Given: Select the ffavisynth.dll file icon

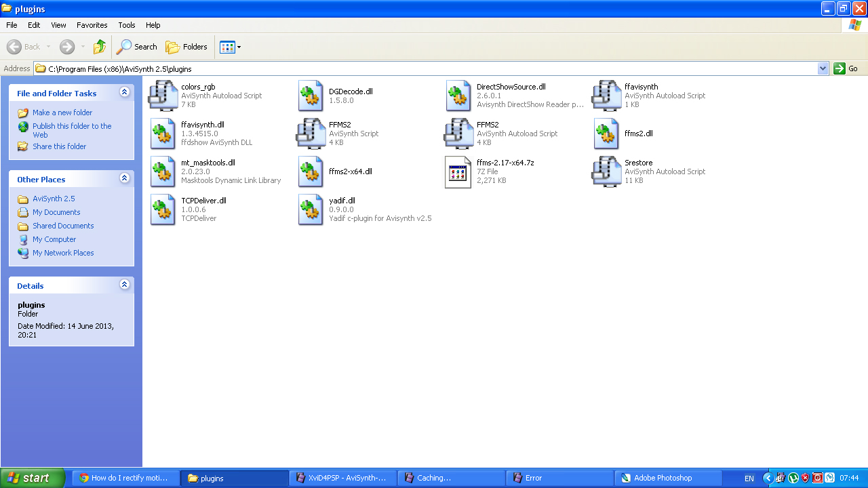Looking at the screenshot, I should [163, 134].
